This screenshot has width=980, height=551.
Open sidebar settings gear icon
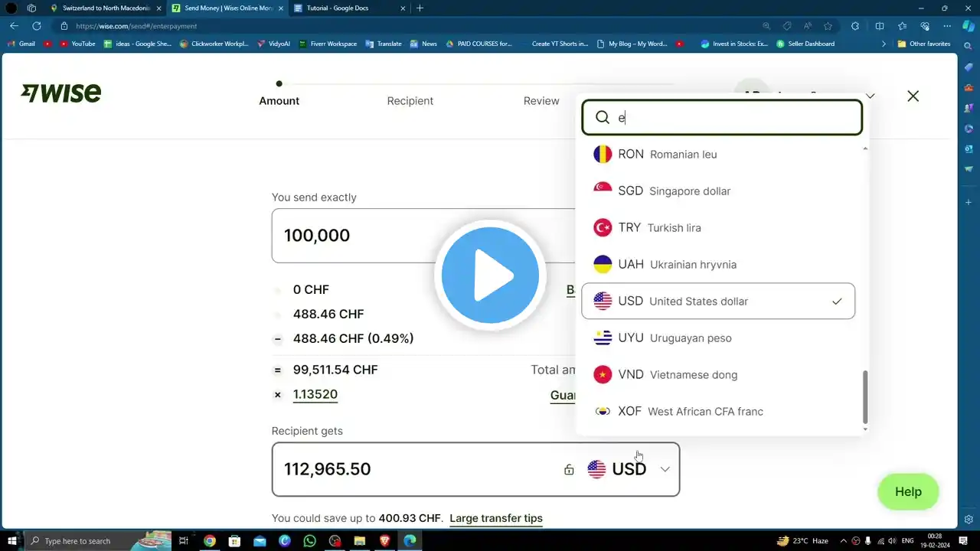[x=969, y=520]
